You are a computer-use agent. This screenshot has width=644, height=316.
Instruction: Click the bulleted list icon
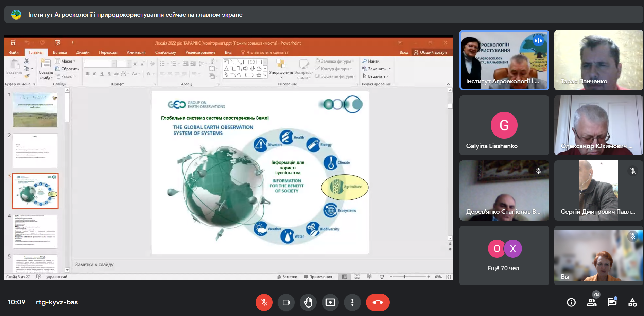[162, 64]
